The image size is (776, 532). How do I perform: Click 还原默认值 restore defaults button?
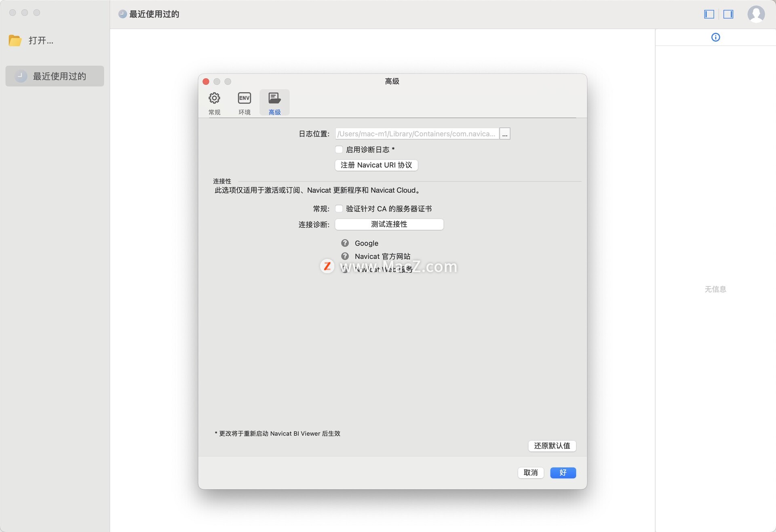552,446
